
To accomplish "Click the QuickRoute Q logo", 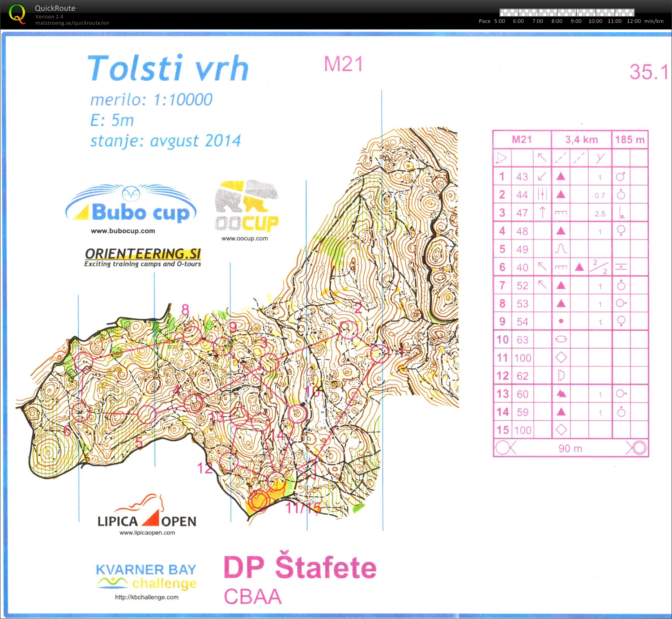I will (17, 14).
